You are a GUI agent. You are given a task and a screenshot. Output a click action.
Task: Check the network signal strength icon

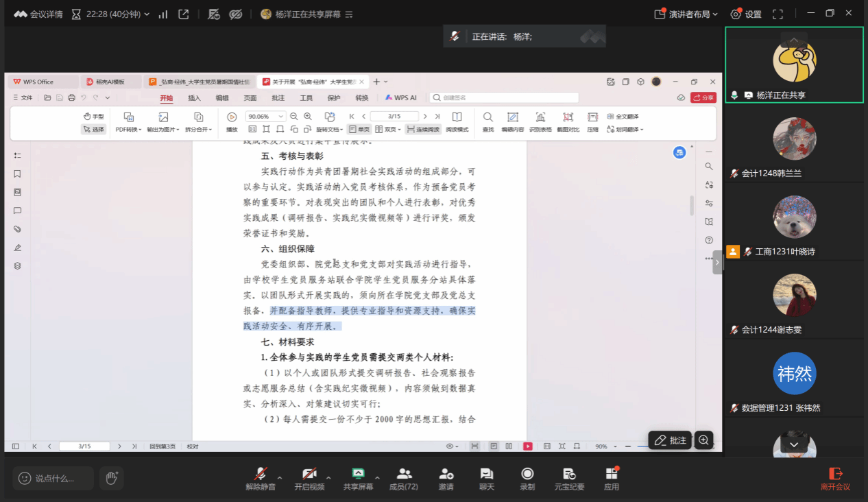click(163, 14)
